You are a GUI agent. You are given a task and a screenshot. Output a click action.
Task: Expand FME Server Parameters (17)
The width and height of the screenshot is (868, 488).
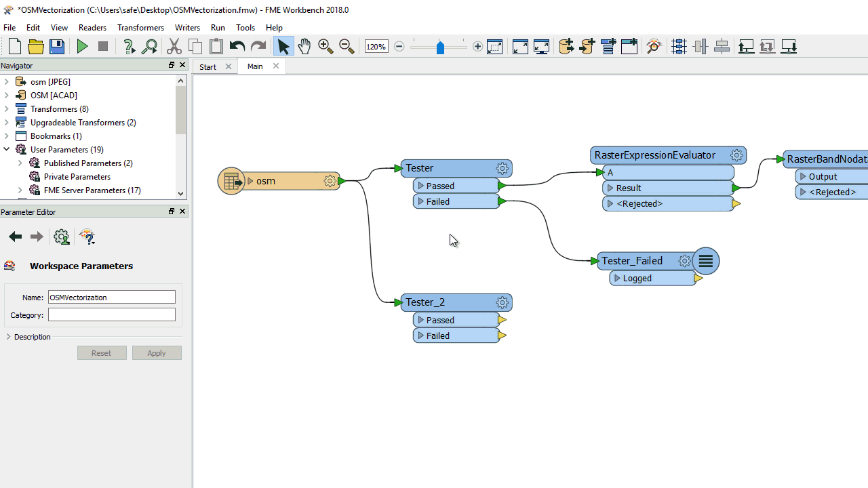[x=20, y=190]
